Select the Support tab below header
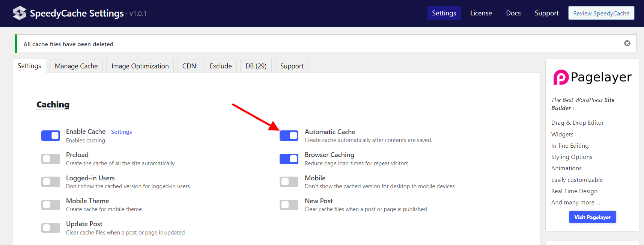 (x=292, y=66)
